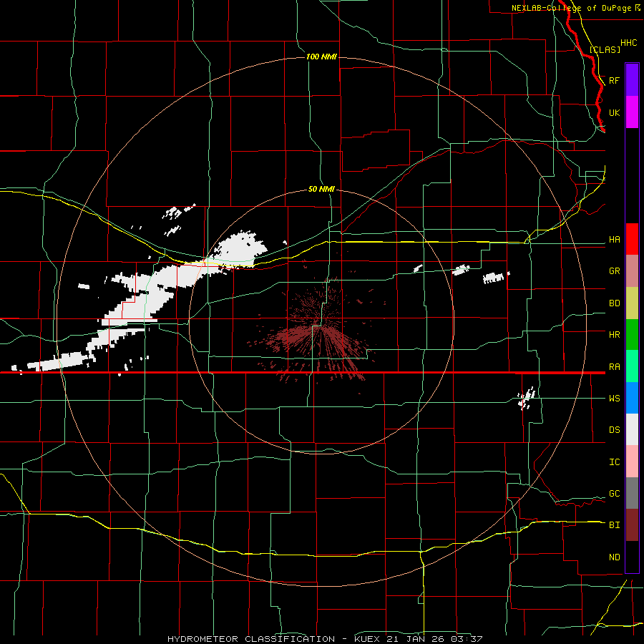Click the white DS legend swatch
The height and width of the screenshot is (644, 644).
pos(632,429)
